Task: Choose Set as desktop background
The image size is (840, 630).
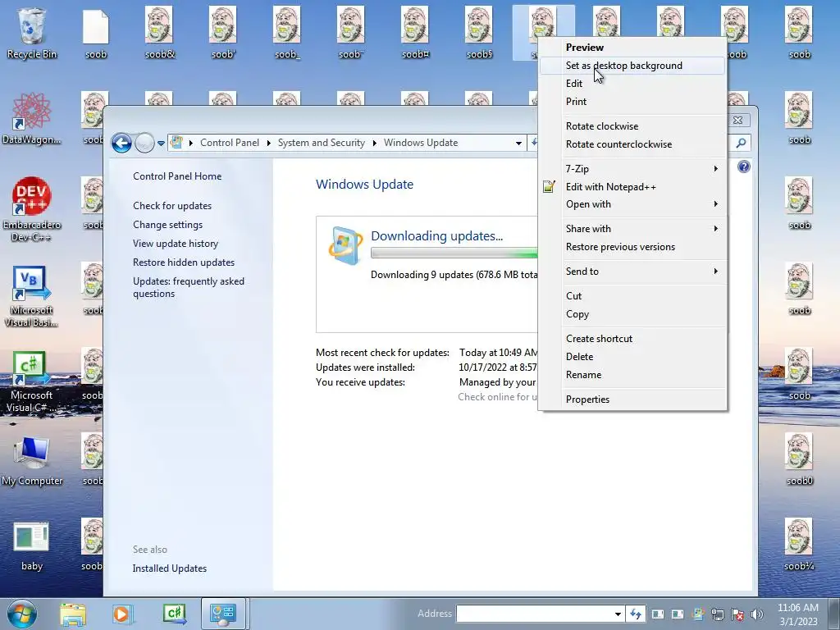Action: point(632,66)
